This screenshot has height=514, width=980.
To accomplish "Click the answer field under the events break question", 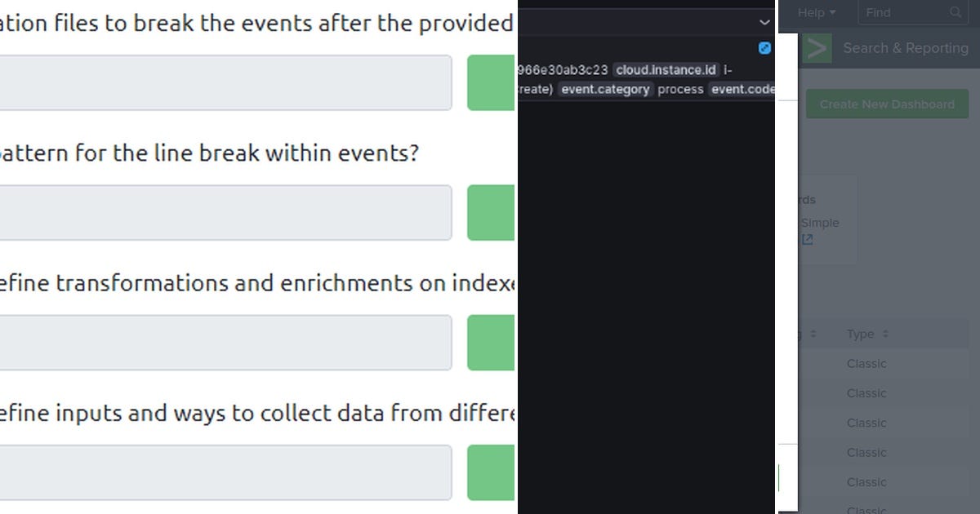I will click(x=225, y=82).
